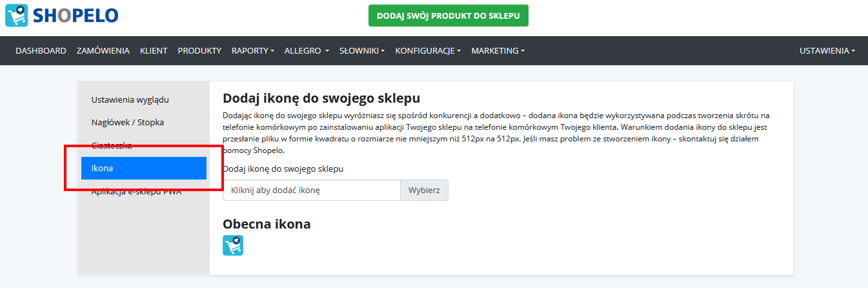Add your product to the store button

(449, 15)
